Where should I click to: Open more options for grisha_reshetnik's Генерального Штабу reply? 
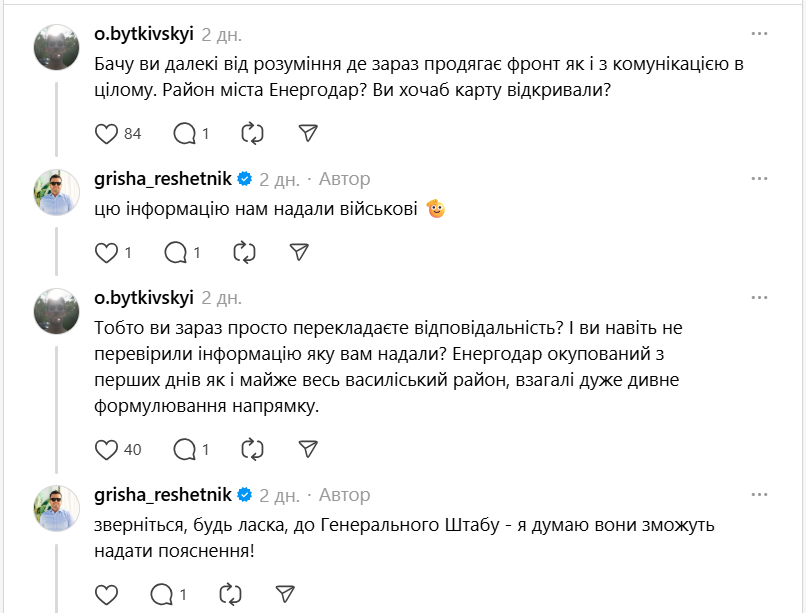point(758,495)
